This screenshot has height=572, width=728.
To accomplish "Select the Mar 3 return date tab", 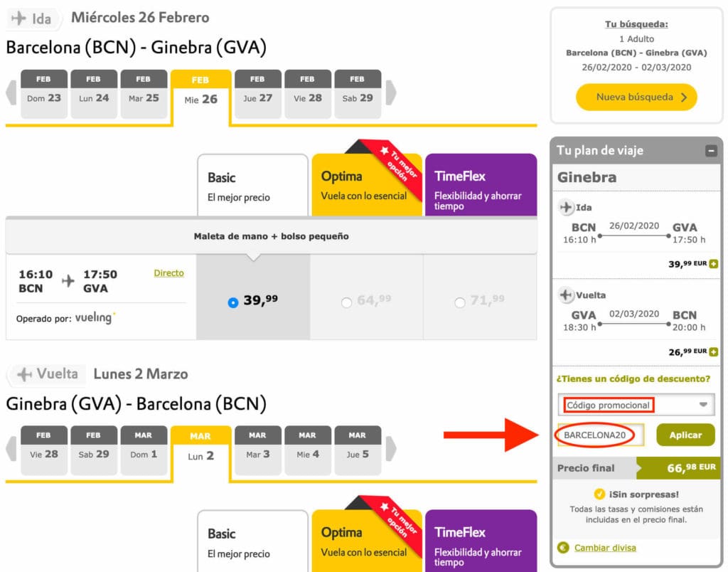I will click(257, 449).
